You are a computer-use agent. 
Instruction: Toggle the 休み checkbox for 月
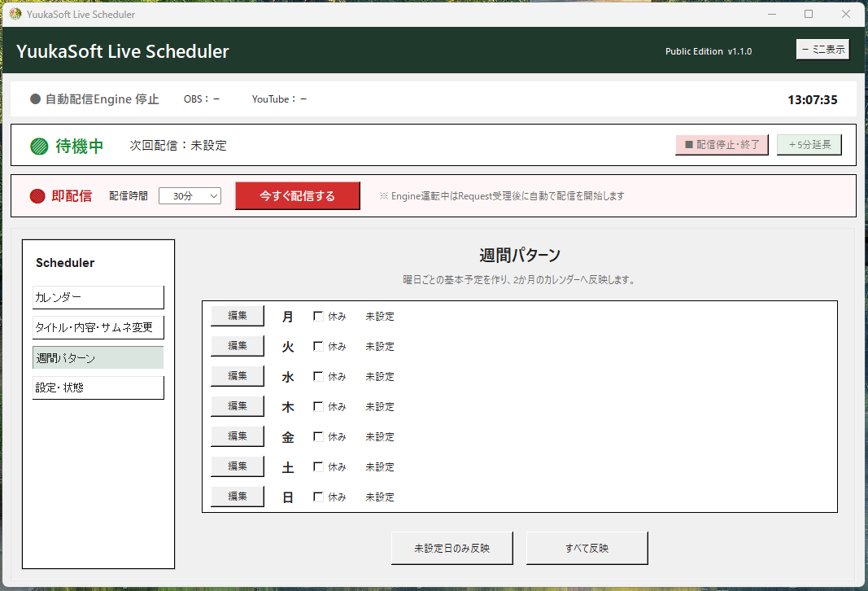click(318, 317)
